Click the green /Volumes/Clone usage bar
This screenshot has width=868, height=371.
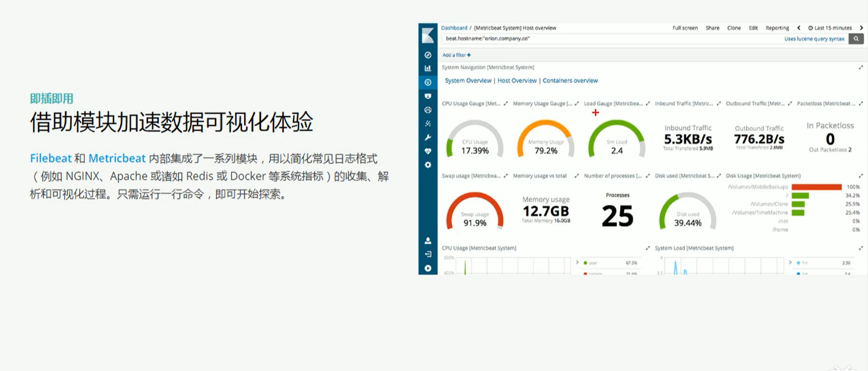[x=798, y=204]
